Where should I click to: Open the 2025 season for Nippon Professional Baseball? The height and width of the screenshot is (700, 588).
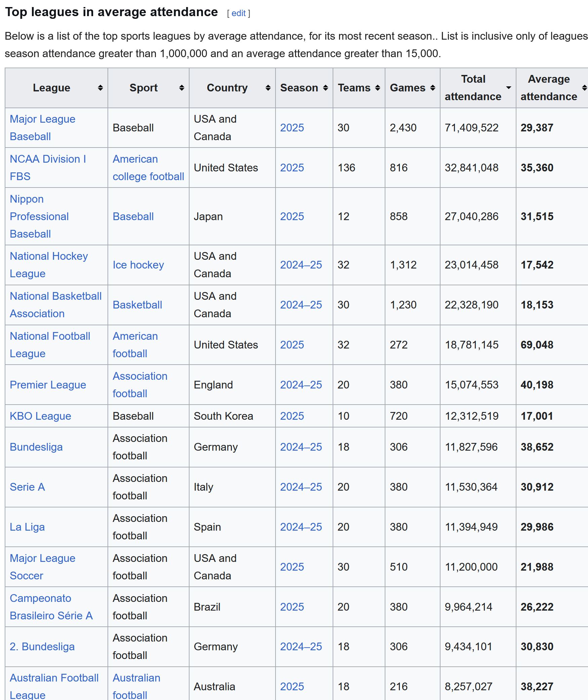pos(292,216)
